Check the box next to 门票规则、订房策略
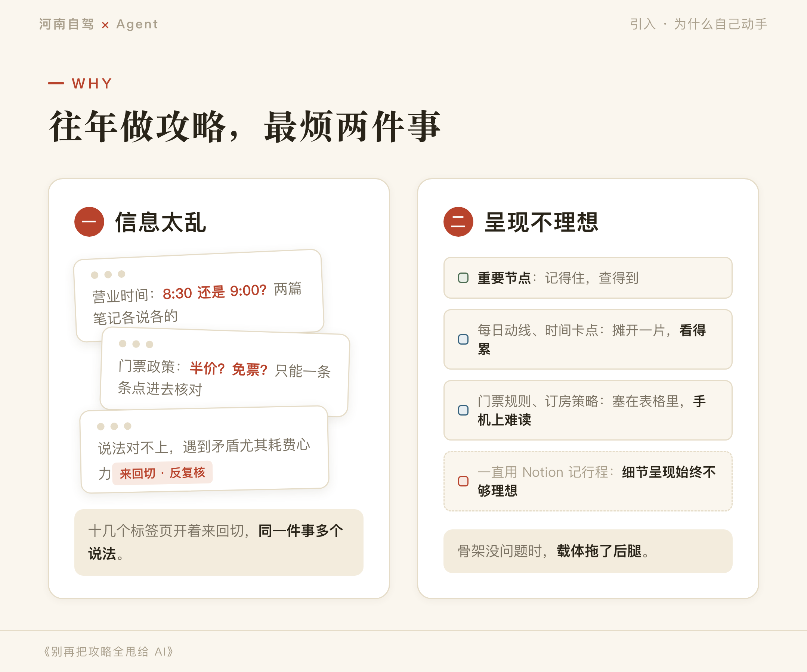807x672 pixels. [x=463, y=410]
